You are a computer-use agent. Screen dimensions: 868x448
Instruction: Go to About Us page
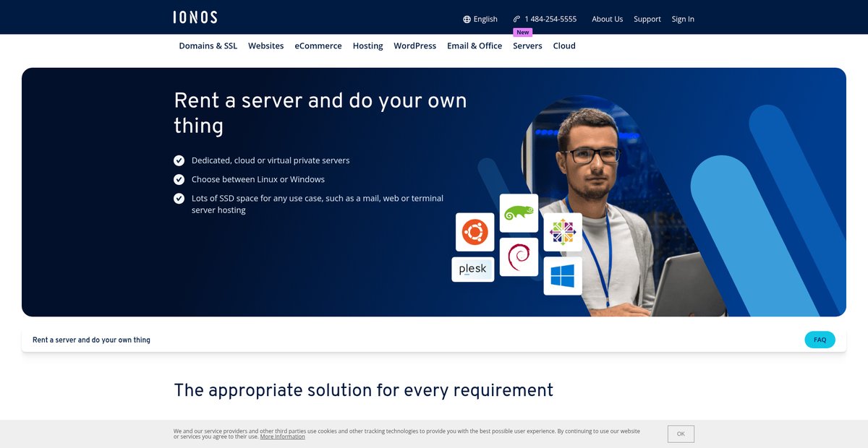coord(608,20)
